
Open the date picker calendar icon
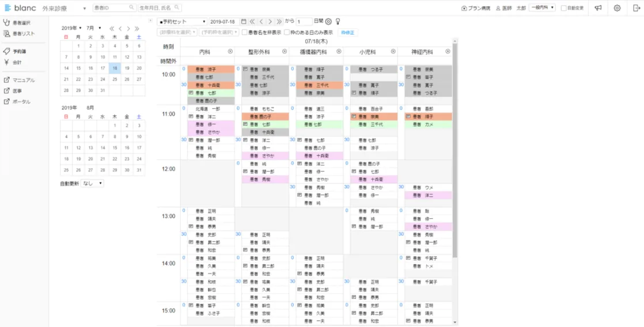pos(244,21)
